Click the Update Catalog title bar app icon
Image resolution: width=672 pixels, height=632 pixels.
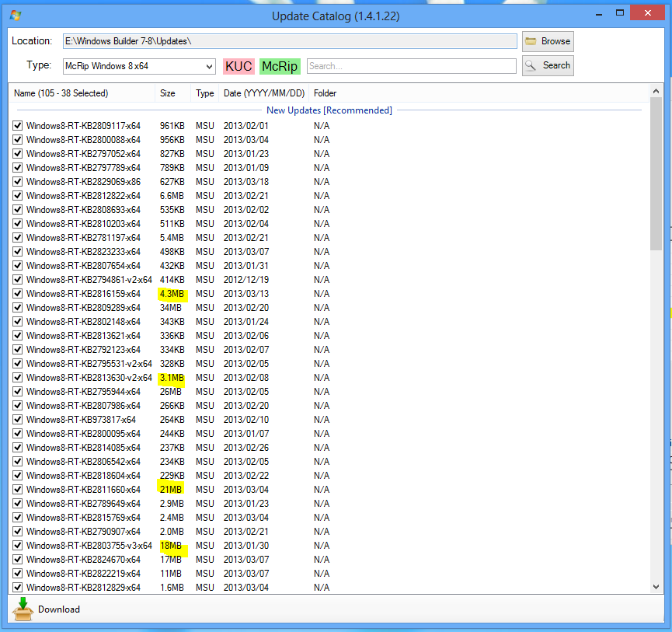(x=16, y=16)
